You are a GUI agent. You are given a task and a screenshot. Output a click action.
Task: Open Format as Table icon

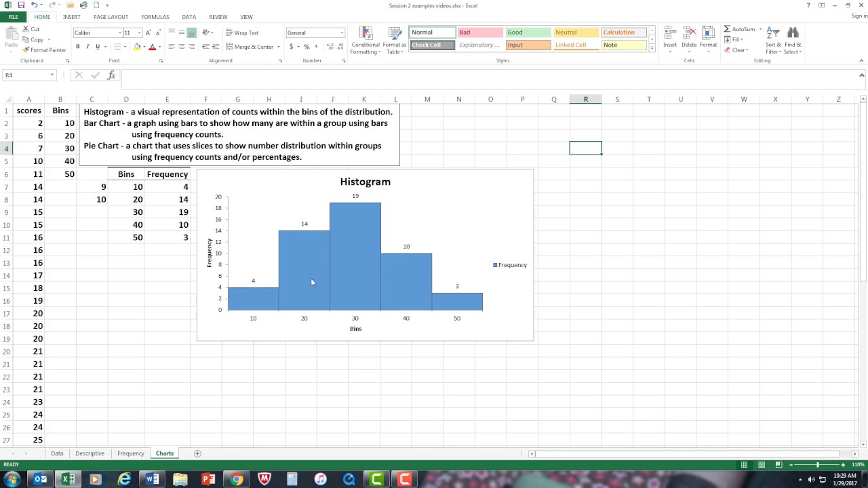395,34
